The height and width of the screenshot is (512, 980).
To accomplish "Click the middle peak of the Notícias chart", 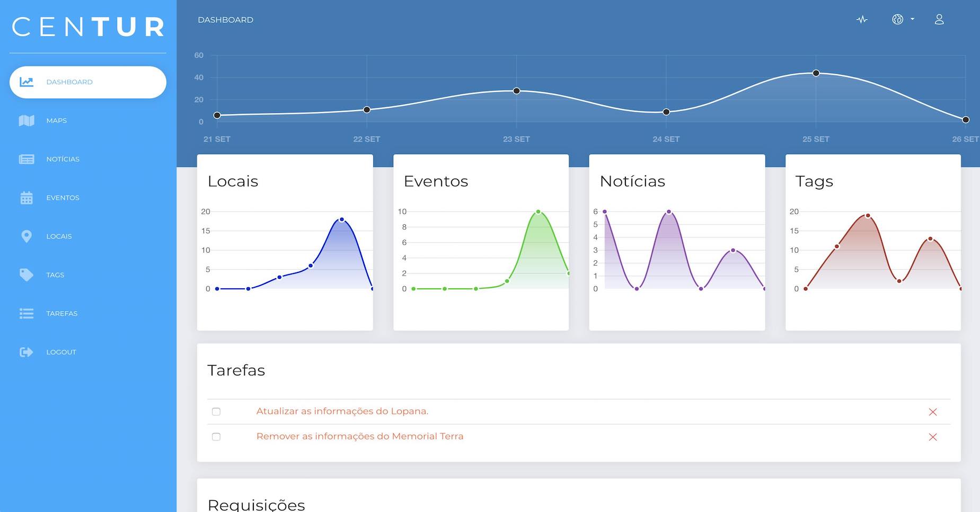I will pos(669,211).
